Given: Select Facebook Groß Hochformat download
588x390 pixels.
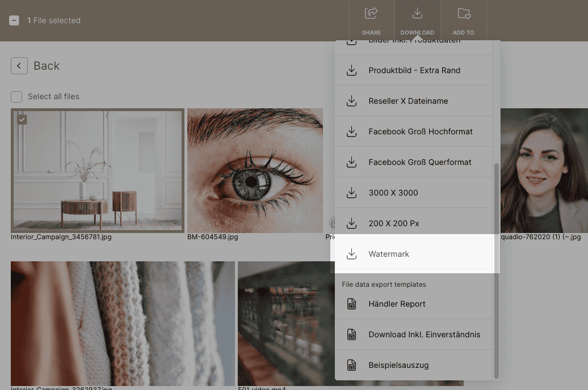Looking at the screenshot, I should (x=413, y=132).
